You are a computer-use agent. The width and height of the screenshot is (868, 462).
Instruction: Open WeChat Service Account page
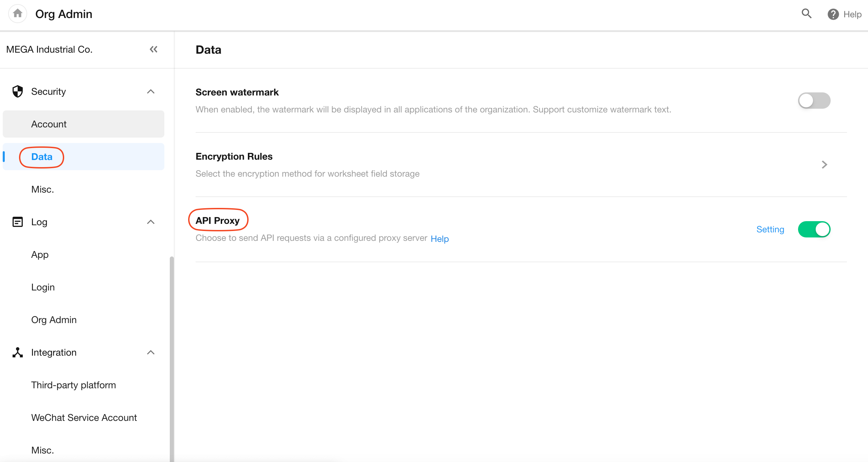tap(84, 417)
